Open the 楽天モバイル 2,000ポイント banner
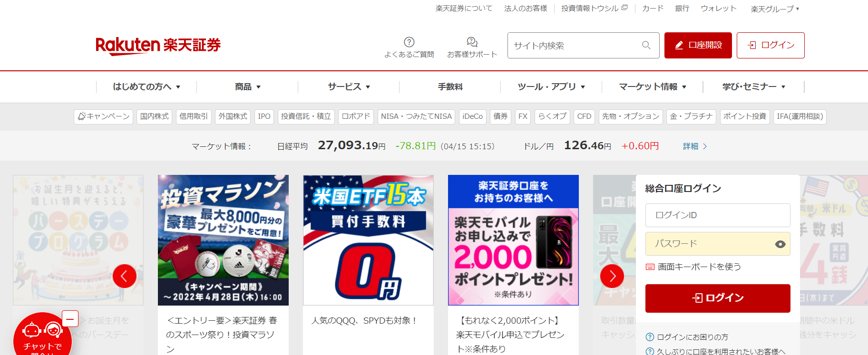 (x=513, y=240)
